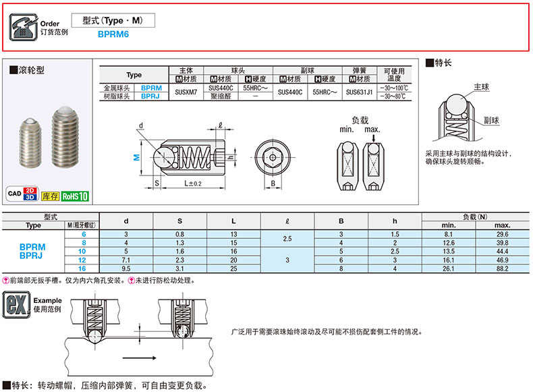This screenshot has width=533, height=392.
Task: Click the 型式 (Type · M) field box
Action: pos(113,20)
